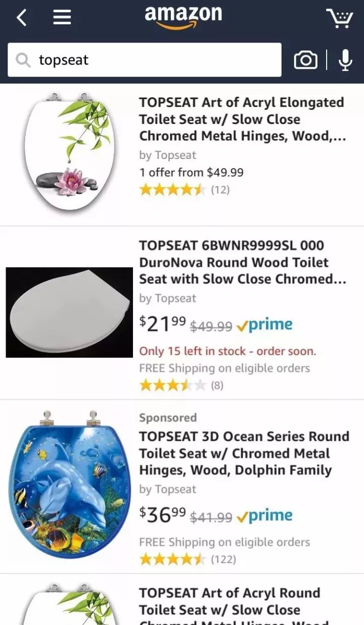Start voice search with microphone icon
This screenshot has width=364, height=625.
[x=346, y=60]
